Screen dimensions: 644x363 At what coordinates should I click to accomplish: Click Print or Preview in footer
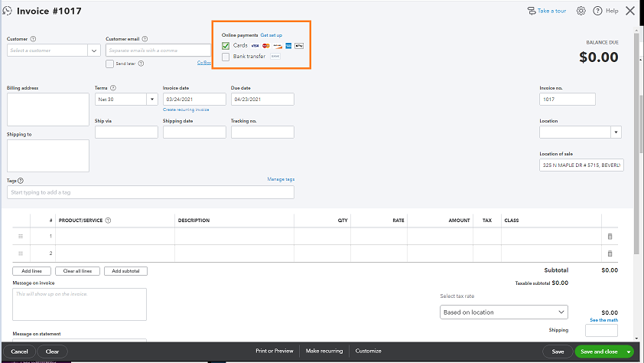pyautogui.click(x=275, y=351)
